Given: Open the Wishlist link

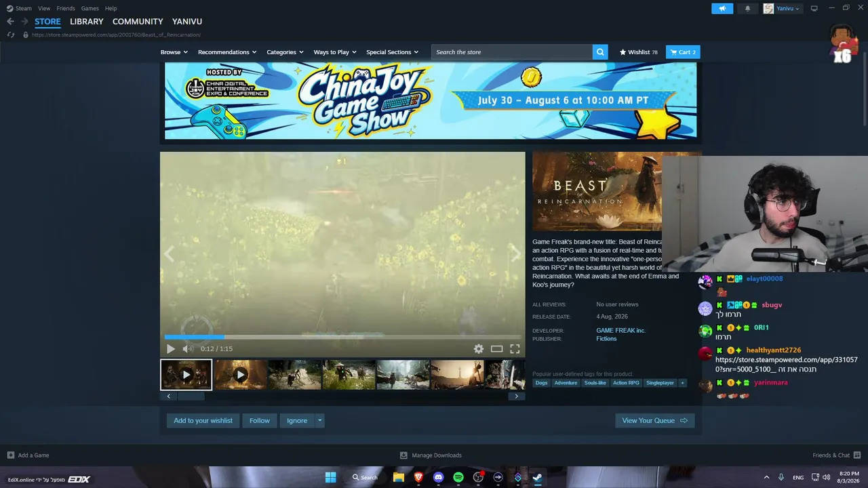Looking at the screenshot, I should 638,52.
